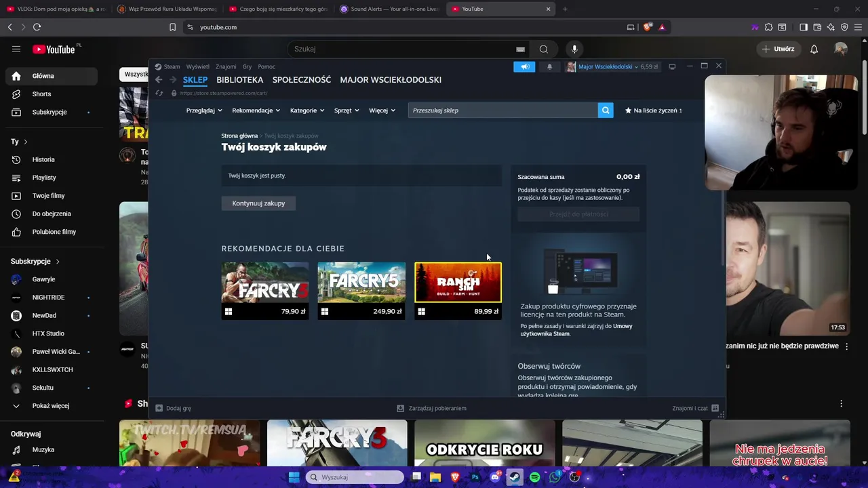Click Add a game plus icon in Steam
The height and width of the screenshot is (488, 868).
coord(159,408)
